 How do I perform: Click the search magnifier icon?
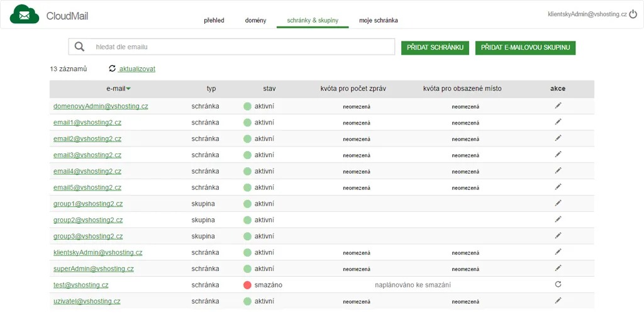79,47
